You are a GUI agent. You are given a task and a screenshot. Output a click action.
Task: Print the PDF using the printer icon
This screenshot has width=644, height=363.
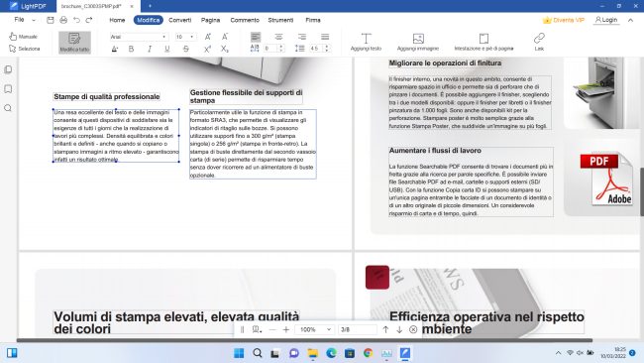point(63,20)
